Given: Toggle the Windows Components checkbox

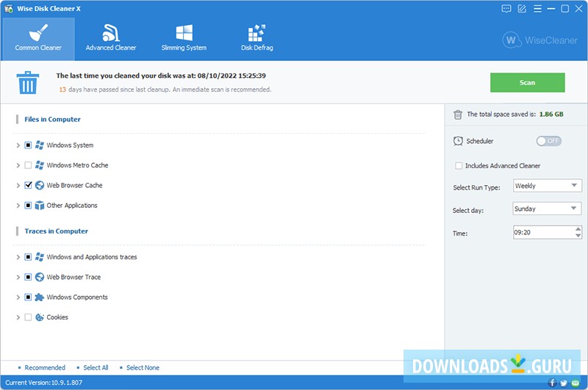Looking at the screenshot, I should pos(28,297).
